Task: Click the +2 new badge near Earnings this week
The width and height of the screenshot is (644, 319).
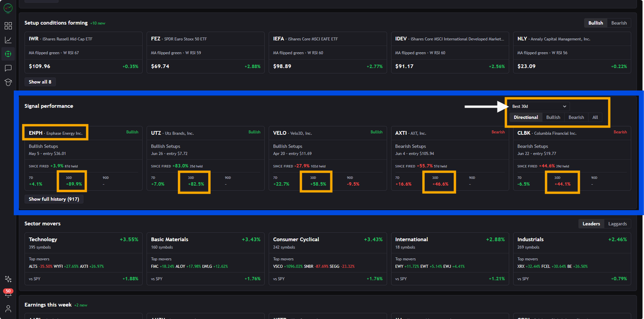Action: point(81,305)
